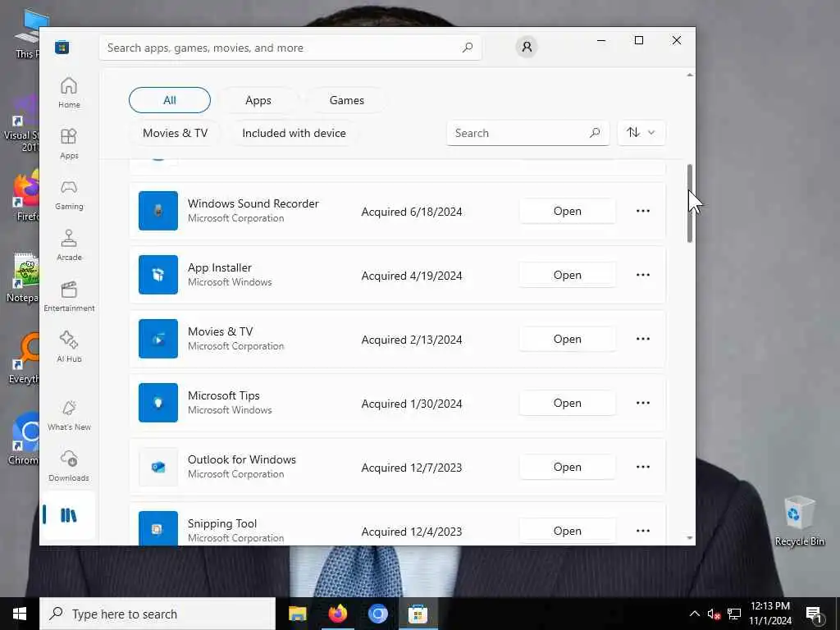Click the taskbar Type here to search box
The height and width of the screenshot is (630, 840).
coord(157,614)
